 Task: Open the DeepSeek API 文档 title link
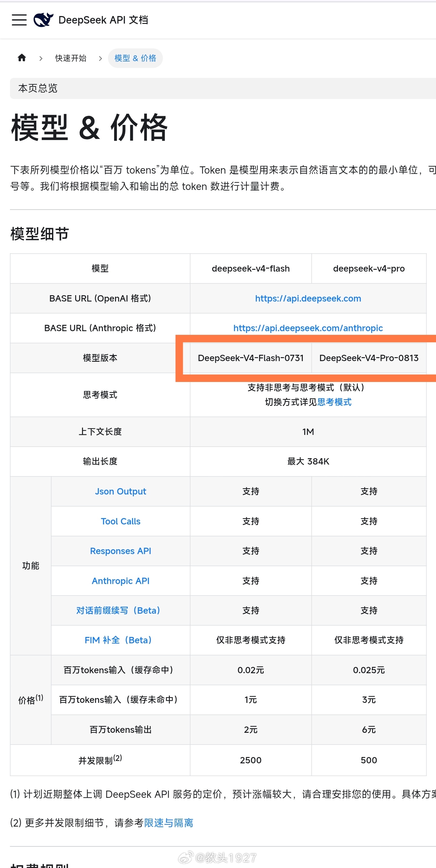(103, 20)
